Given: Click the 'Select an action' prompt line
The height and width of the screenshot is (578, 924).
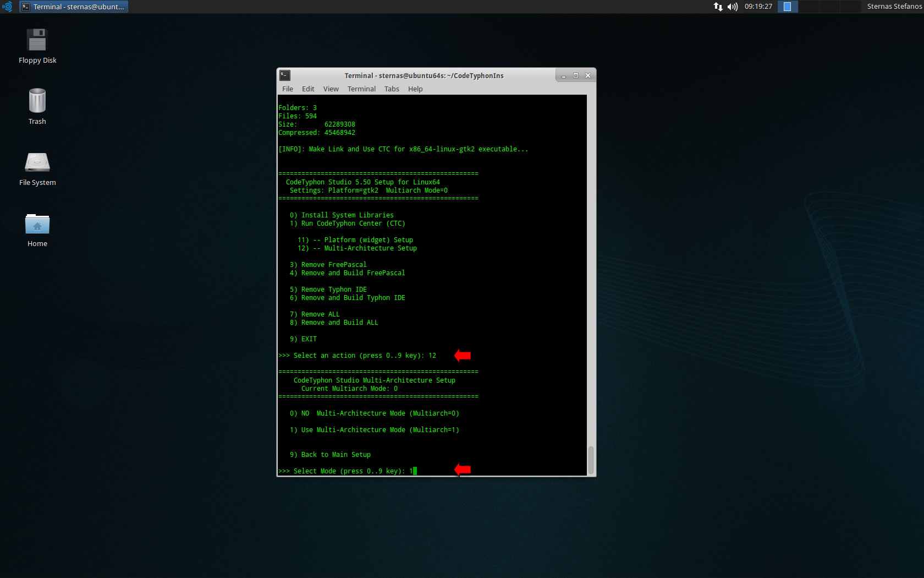Looking at the screenshot, I should point(357,356).
